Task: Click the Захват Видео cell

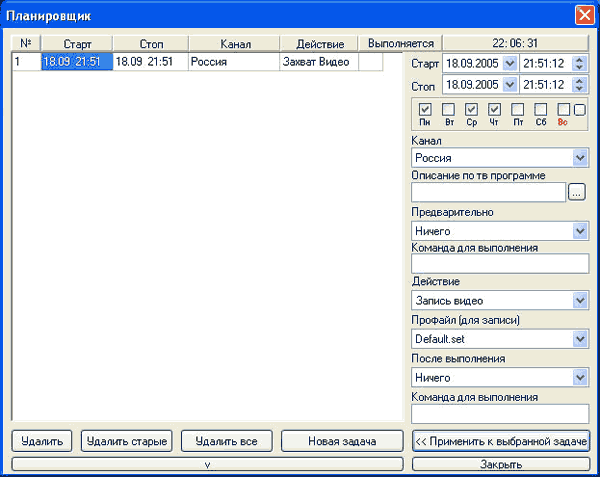Action: coord(319,62)
